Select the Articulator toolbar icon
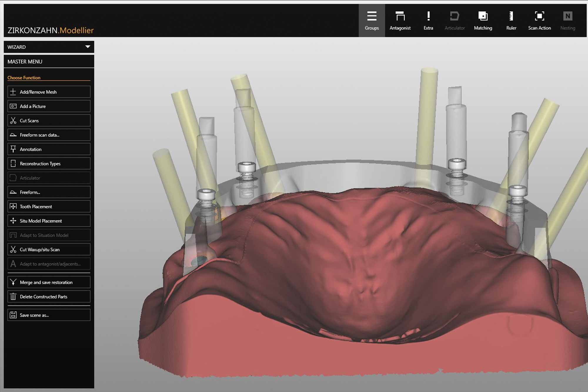 pos(455,20)
